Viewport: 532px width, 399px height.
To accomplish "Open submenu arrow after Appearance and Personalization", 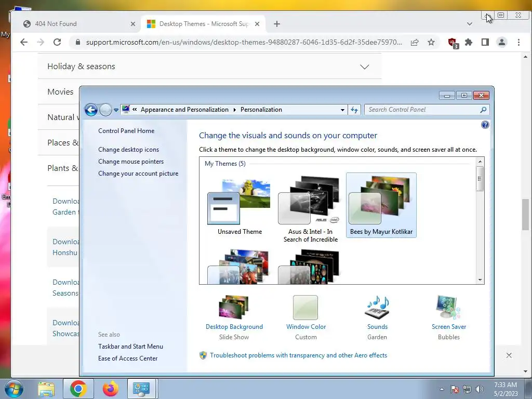I will (234, 110).
